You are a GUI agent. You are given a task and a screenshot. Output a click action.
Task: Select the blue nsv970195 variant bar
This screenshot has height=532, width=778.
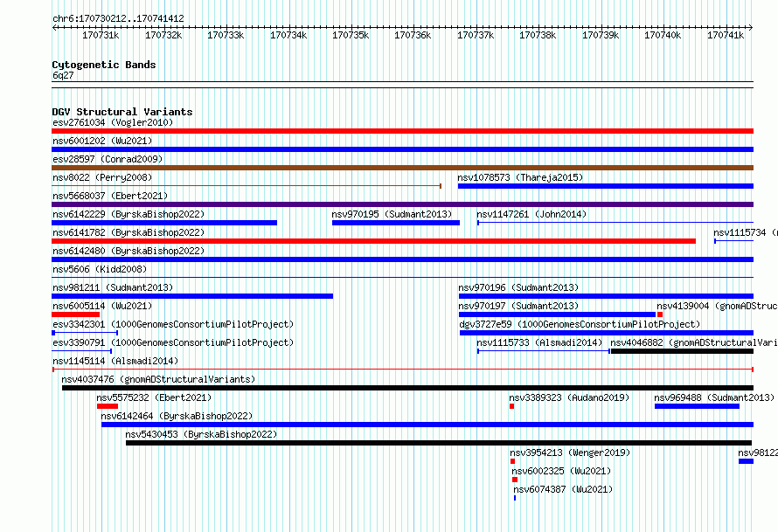(x=396, y=223)
